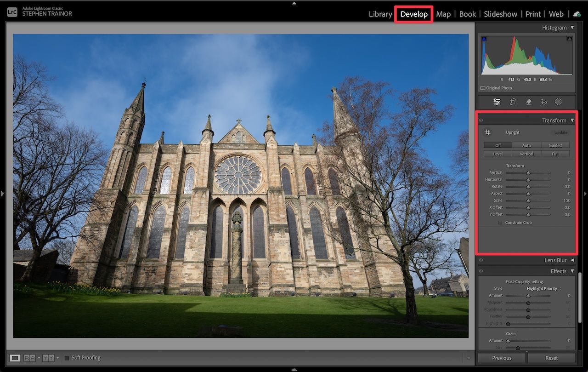This screenshot has width=588, height=372.
Task: Activate the Crop Overlay tool
Action: pyautogui.click(x=513, y=102)
